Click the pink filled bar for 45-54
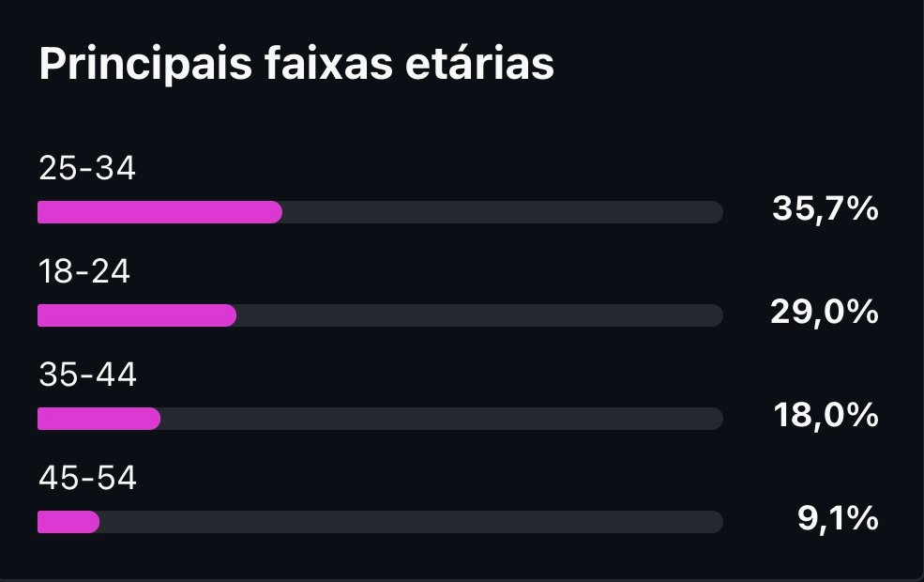 [68, 522]
